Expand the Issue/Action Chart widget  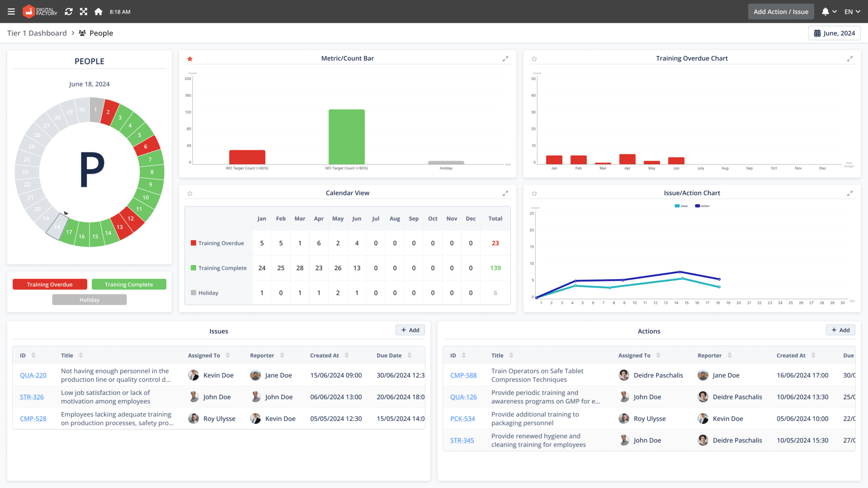click(850, 193)
